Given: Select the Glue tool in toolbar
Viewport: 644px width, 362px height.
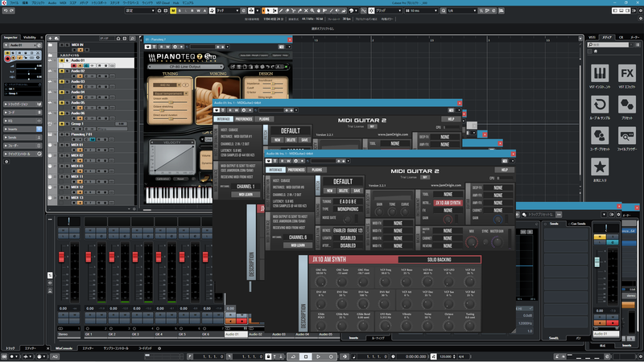Looking at the screenshot, I should click(x=299, y=10).
